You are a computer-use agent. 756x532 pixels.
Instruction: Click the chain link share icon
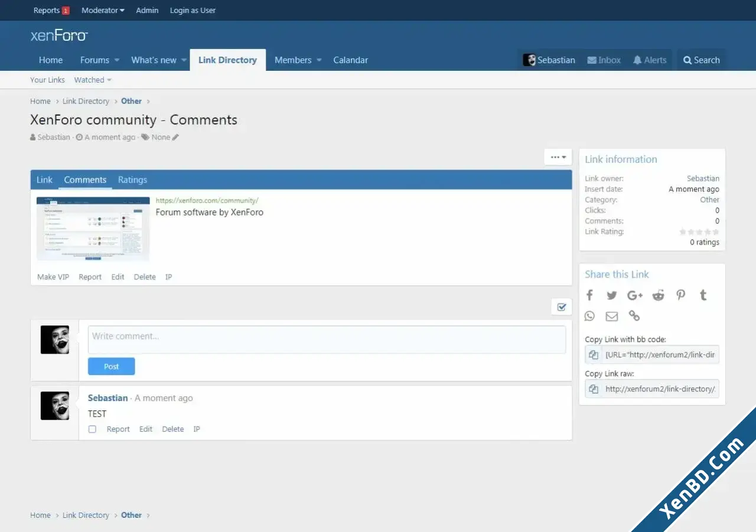coord(634,316)
